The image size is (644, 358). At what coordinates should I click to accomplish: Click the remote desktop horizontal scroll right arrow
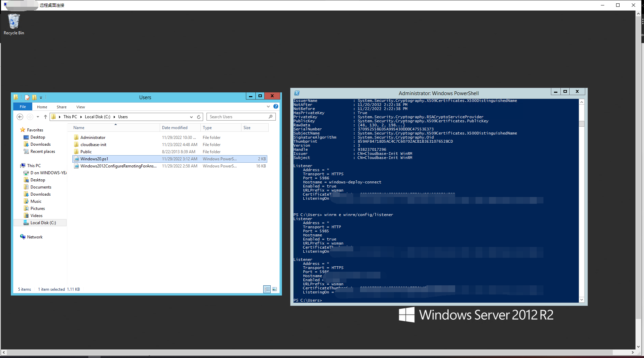coord(632,353)
